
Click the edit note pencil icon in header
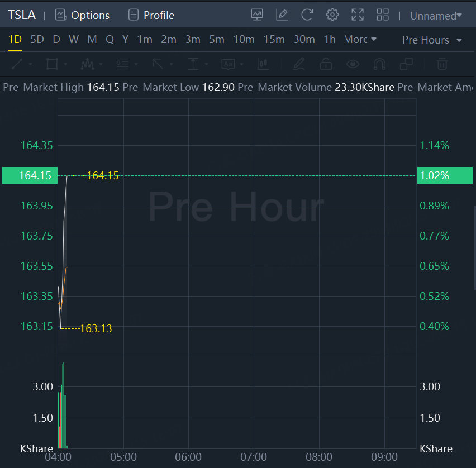pyautogui.click(x=282, y=15)
